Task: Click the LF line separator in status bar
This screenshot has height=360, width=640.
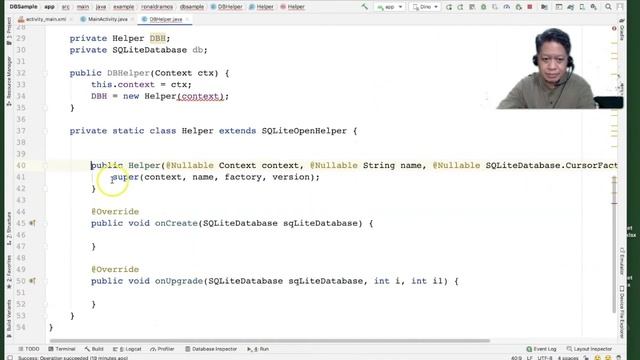Action: click(529, 358)
